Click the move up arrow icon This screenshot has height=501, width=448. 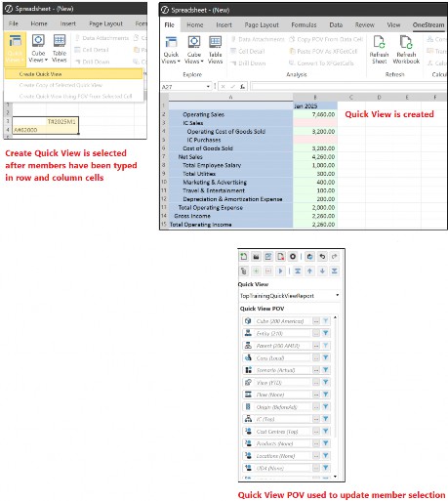(309, 271)
